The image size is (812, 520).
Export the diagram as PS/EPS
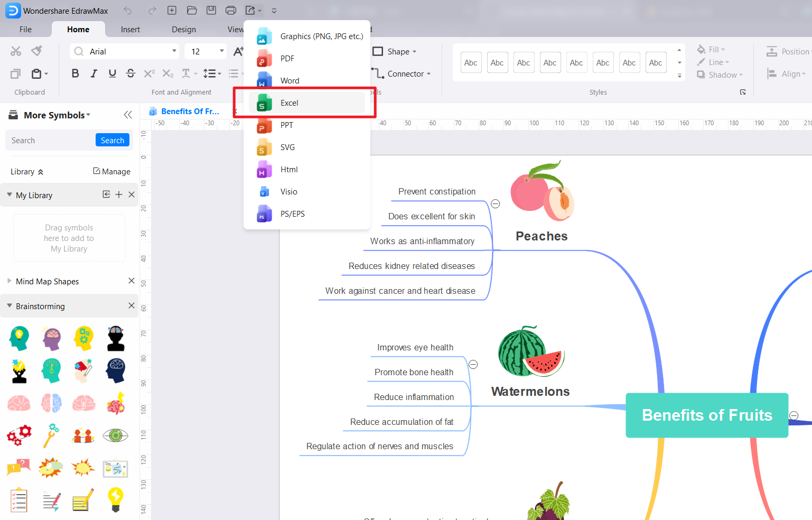point(307,214)
